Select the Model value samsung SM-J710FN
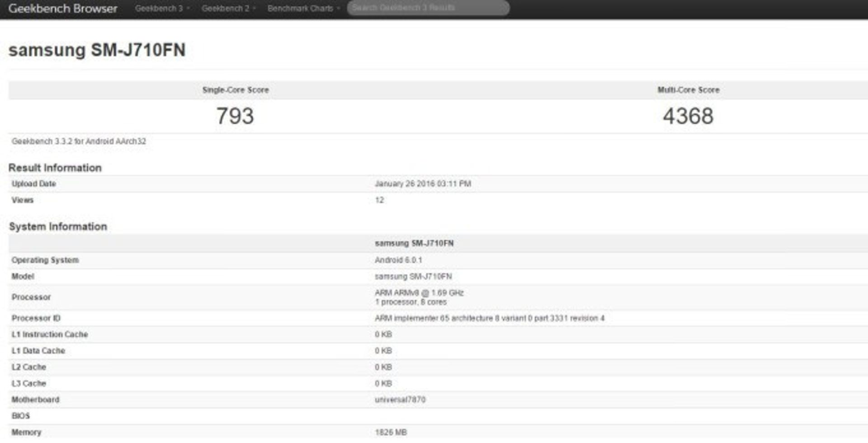This screenshot has height=443, width=868. (x=413, y=277)
